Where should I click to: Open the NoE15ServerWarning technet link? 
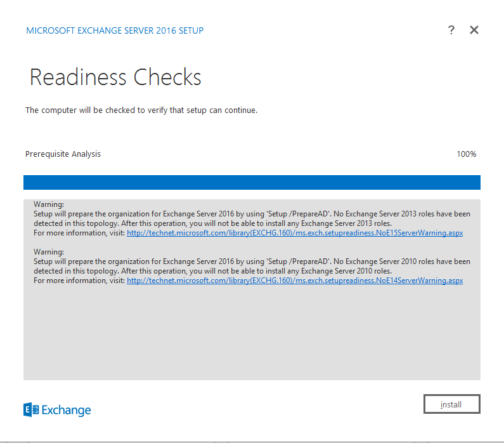pyautogui.click(x=295, y=233)
